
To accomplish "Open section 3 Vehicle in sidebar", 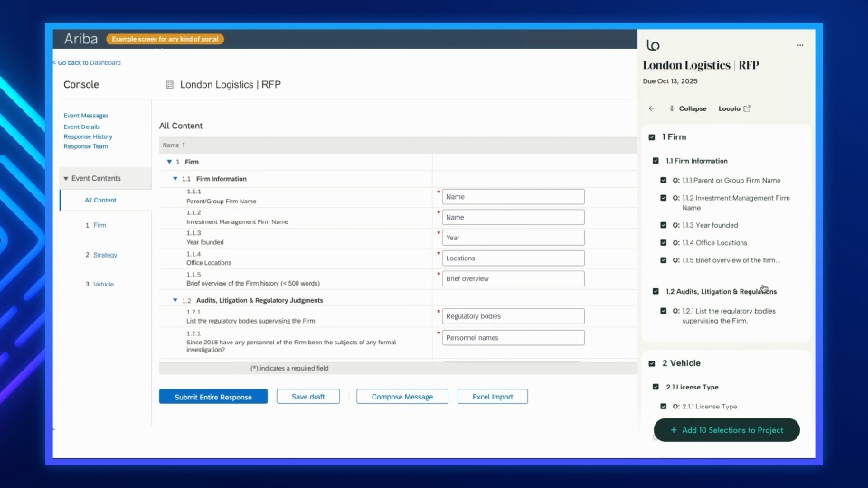I will 103,285.
